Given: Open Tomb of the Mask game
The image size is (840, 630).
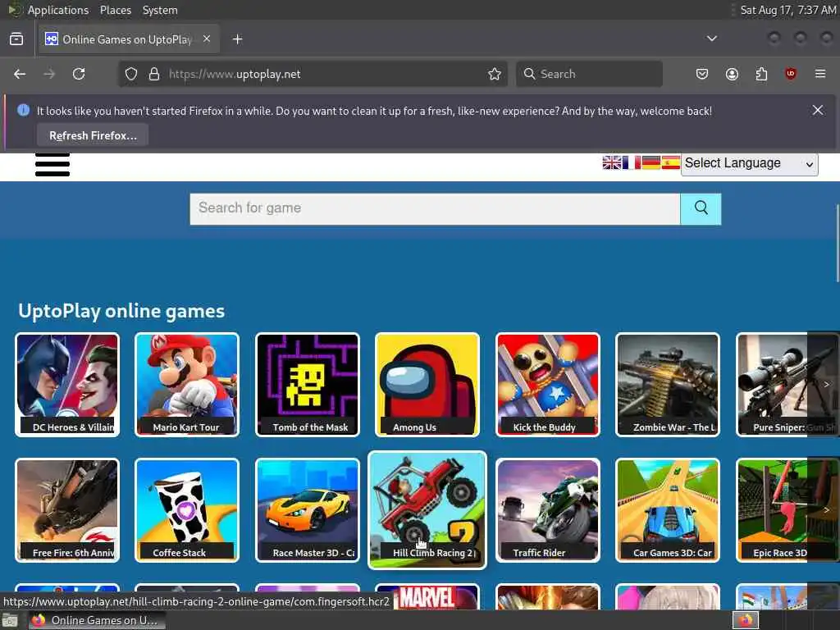Looking at the screenshot, I should pyautogui.click(x=308, y=385).
